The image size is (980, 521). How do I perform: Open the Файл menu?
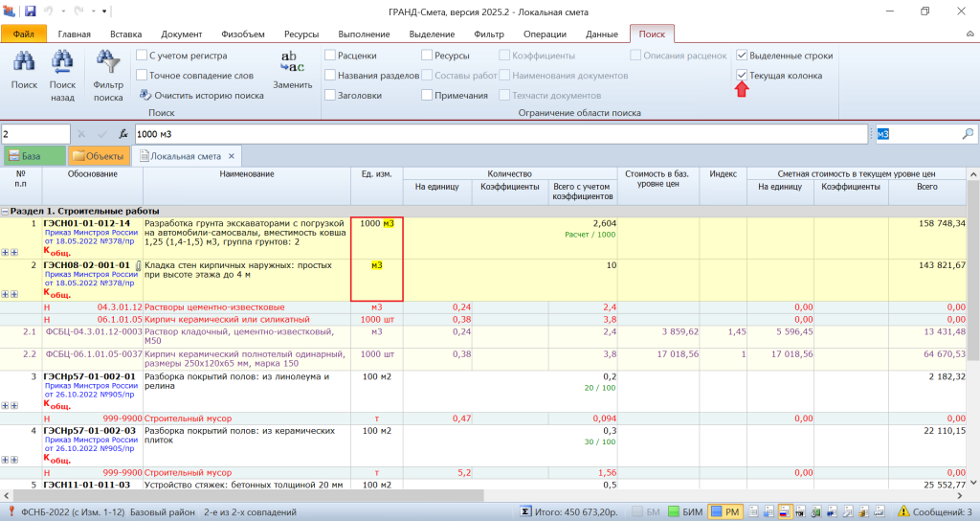point(24,34)
